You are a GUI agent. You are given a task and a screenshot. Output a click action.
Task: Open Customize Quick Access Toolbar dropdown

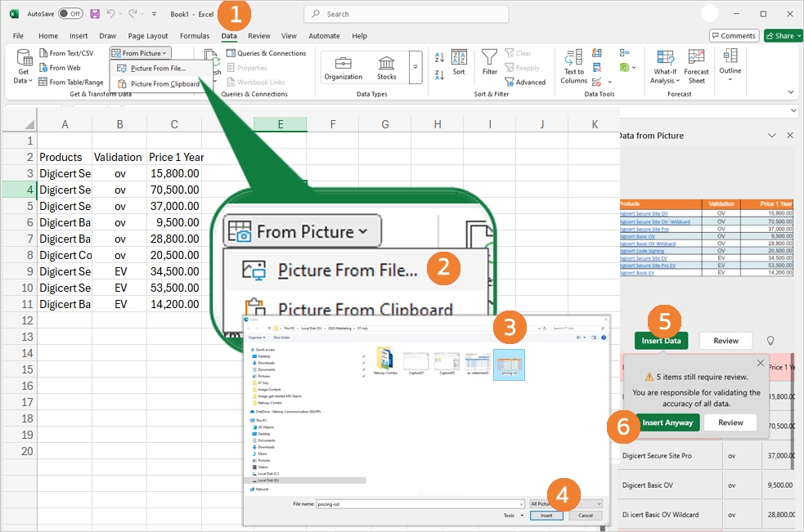pos(154,14)
